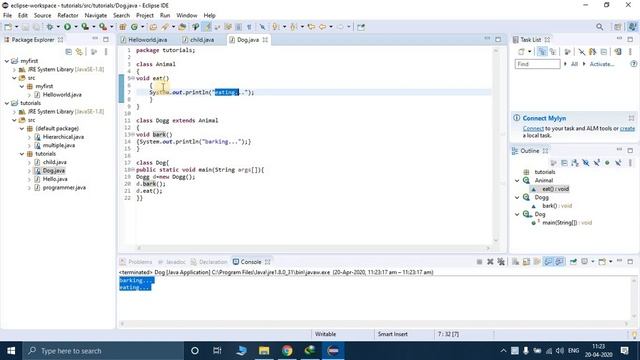Click the Synchronize Changed tasks icon
This screenshot has width=640, height=360.
(617, 52)
